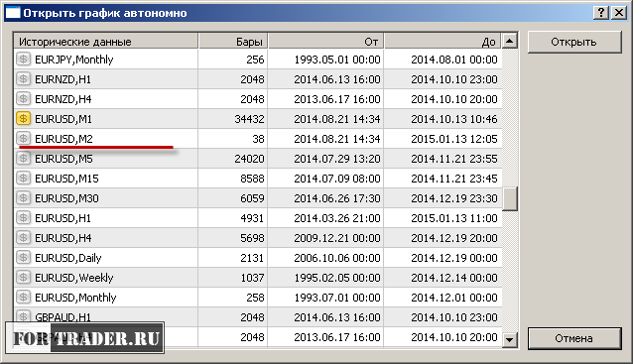This screenshot has height=364, width=633.
Task: Click the Открыть button
Action: click(574, 42)
